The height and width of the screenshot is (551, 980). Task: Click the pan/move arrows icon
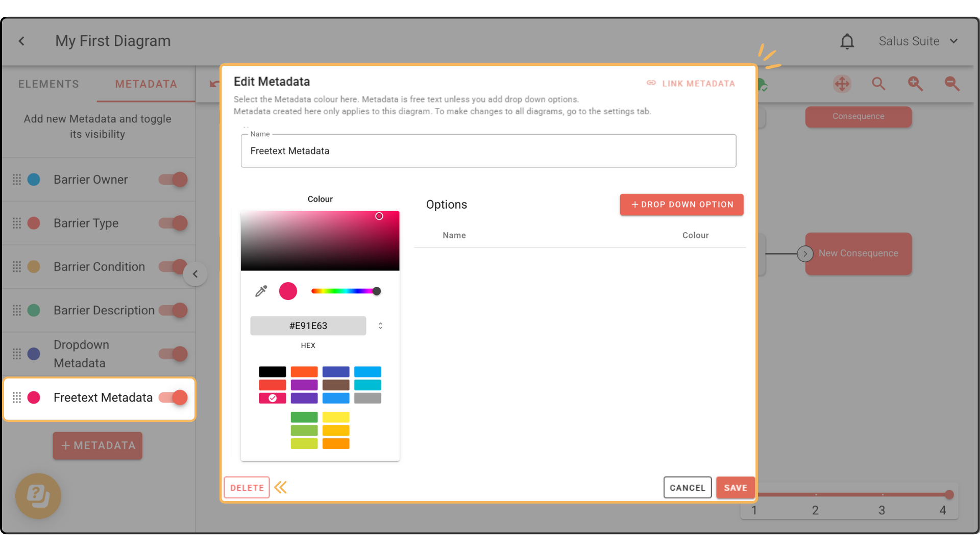[842, 84]
